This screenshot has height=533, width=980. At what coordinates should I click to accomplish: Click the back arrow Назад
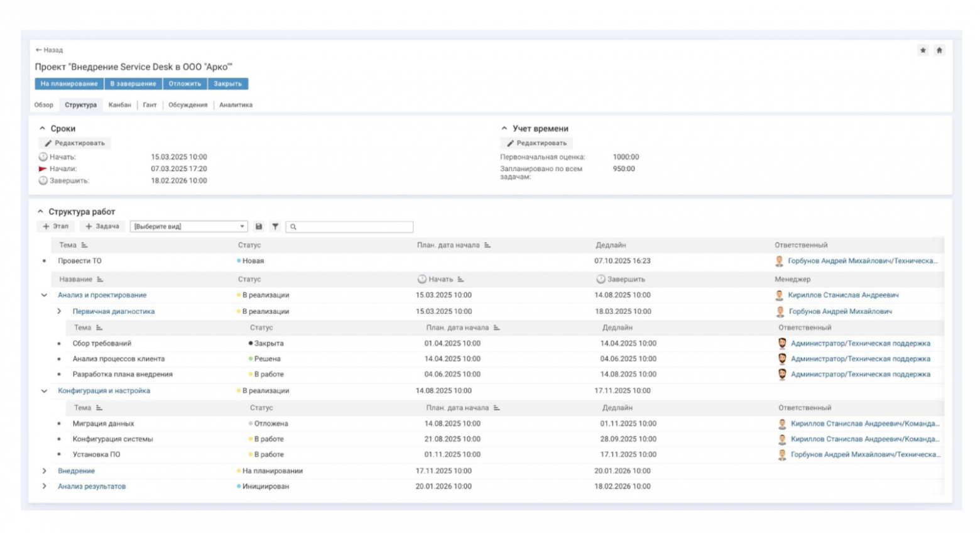(49, 50)
